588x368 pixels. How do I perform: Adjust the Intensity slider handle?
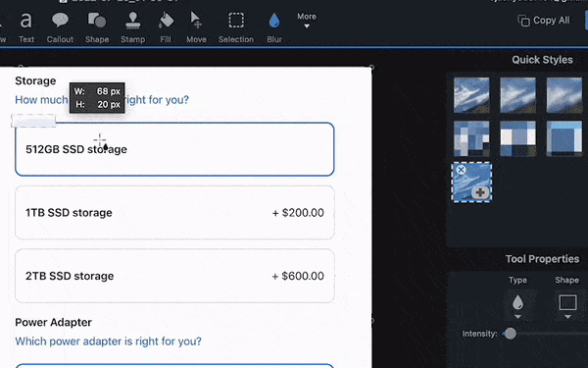click(x=510, y=334)
